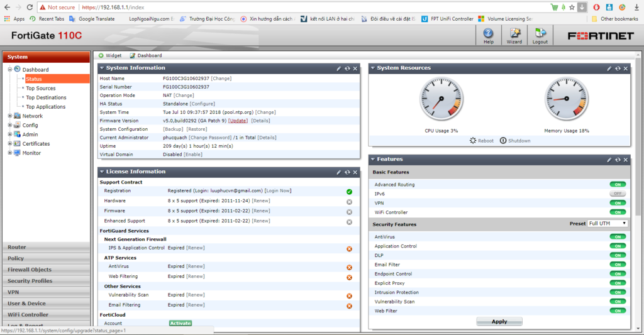
Task: Toggle WiFi Controller feature switch
Action: click(x=618, y=212)
